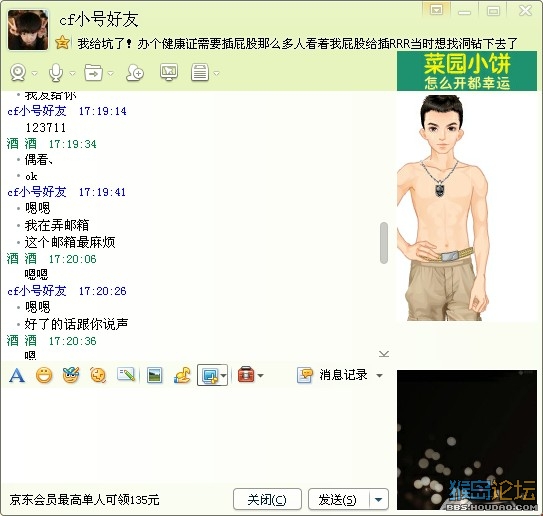The width and height of the screenshot is (543, 516).
Task: Start a voice call with microphone icon
Action: click(x=56, y=73)
